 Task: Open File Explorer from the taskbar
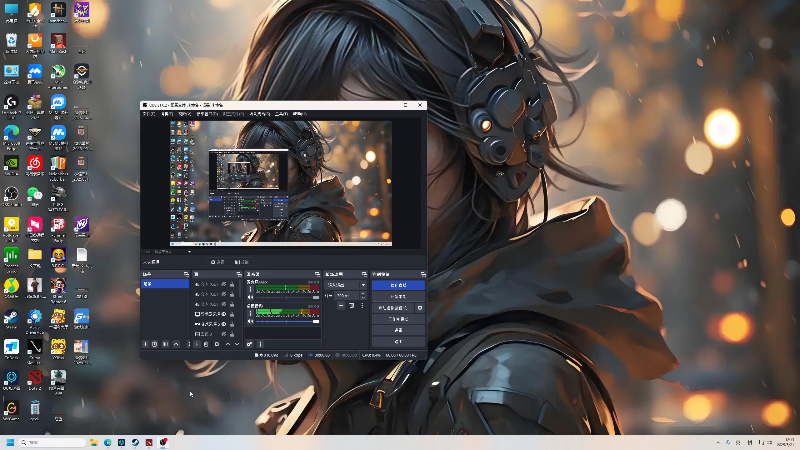point(94,442)
